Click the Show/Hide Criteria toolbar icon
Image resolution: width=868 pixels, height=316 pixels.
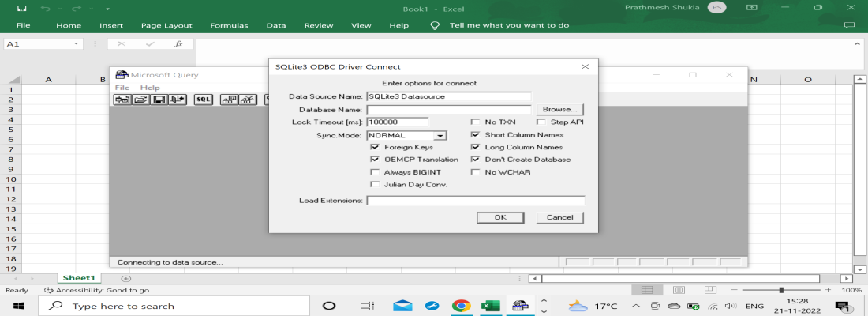(247, 100)
